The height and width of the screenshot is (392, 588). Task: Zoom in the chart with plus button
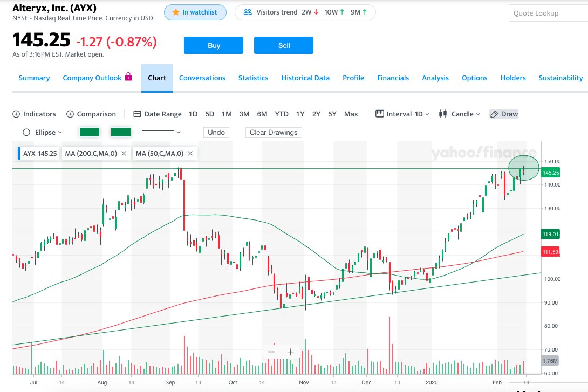[x=291, y=352]
